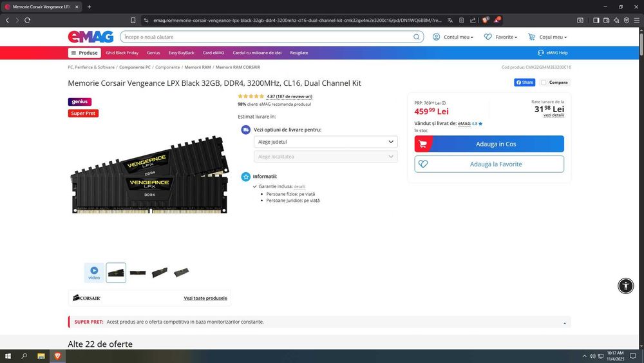Image resolution: width=644 pixels, height=363 pixels.
Task: Expand the Favorite menu in header
Action: (500, 37)
